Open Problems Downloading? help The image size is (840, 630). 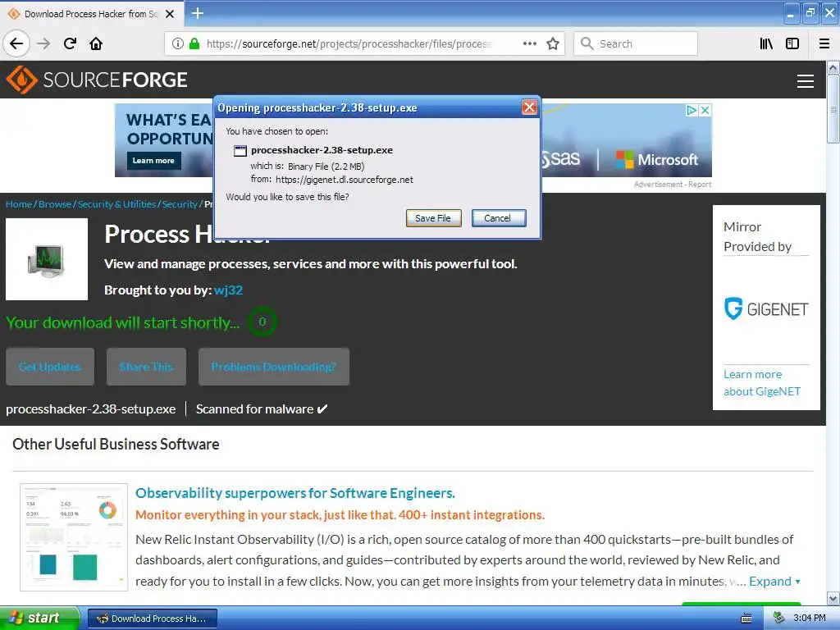274,367
